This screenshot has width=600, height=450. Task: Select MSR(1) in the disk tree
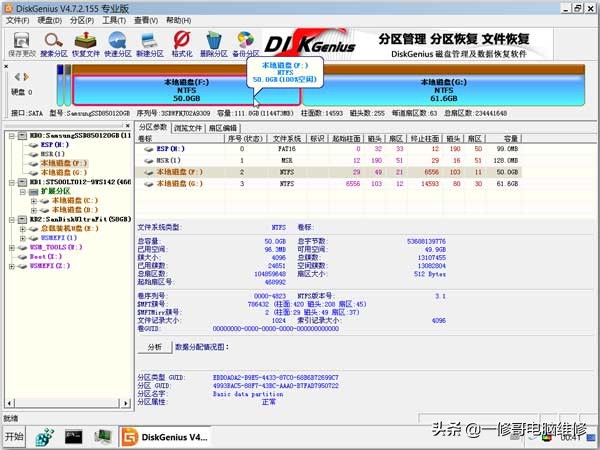[53, 154]
